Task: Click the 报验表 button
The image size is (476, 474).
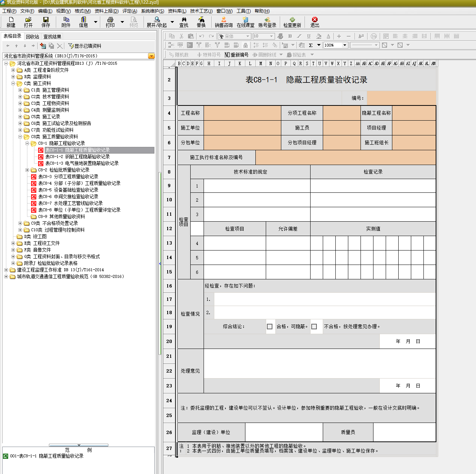Action: [x=296, y=55]
